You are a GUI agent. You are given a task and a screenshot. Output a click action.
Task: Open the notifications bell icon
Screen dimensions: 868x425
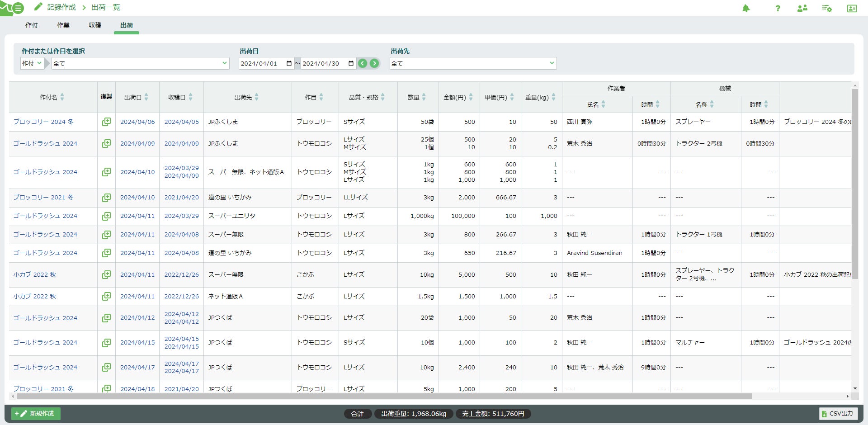tap(746, 8)
